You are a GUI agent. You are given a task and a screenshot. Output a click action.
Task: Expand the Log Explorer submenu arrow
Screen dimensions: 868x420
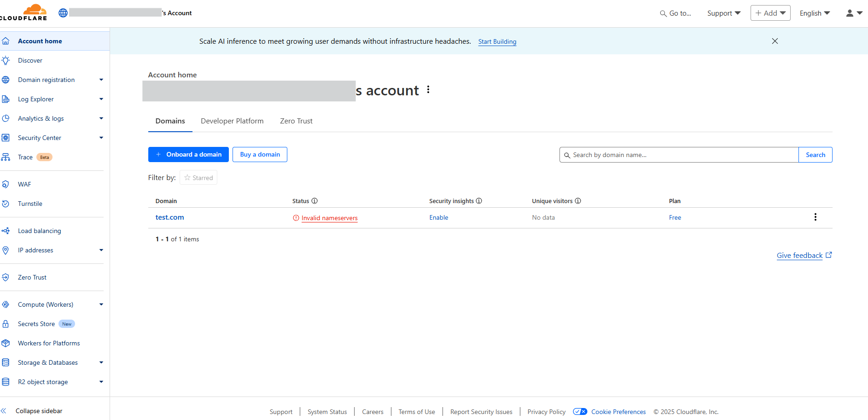101,99
